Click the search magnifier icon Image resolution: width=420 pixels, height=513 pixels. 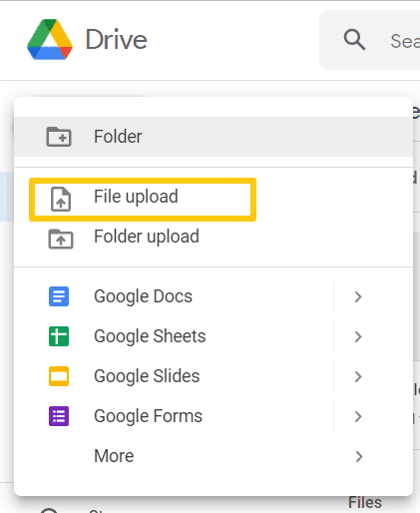(x=354, y=40)
